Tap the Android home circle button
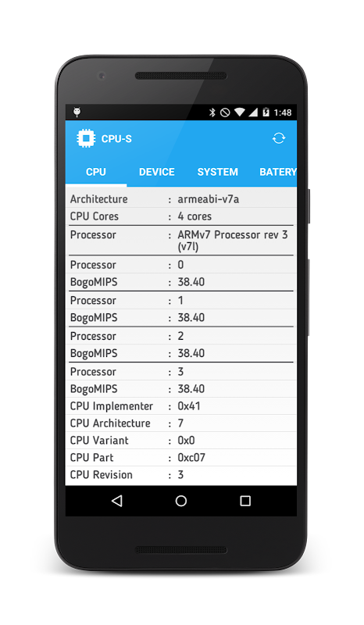Viewport: 364px width, 625px height. [181, 501]
